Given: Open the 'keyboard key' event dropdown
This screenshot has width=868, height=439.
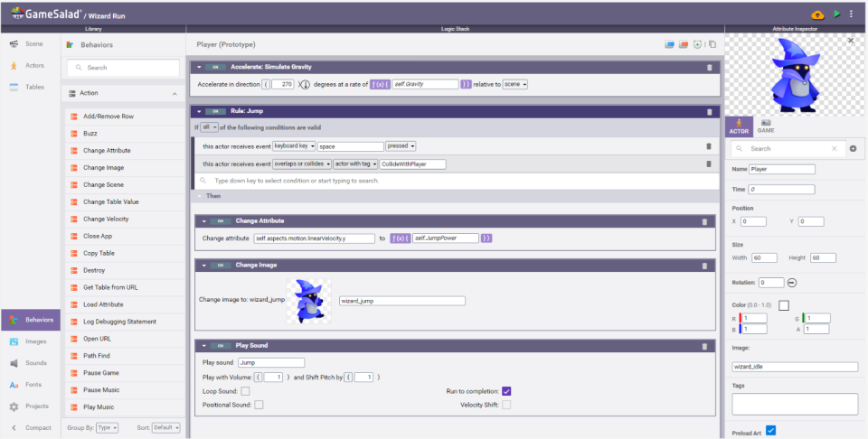Looking at the screenshot, I should [x=294, y=146].
